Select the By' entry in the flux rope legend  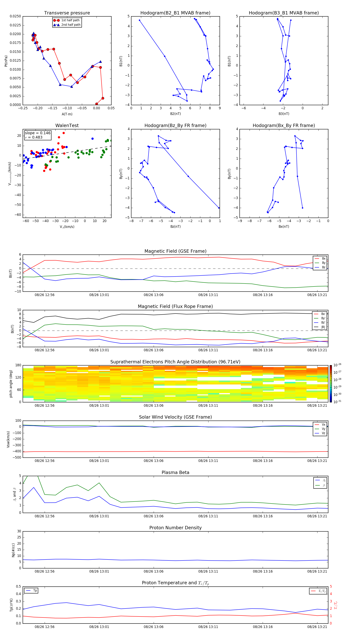(x=320, y=318)
